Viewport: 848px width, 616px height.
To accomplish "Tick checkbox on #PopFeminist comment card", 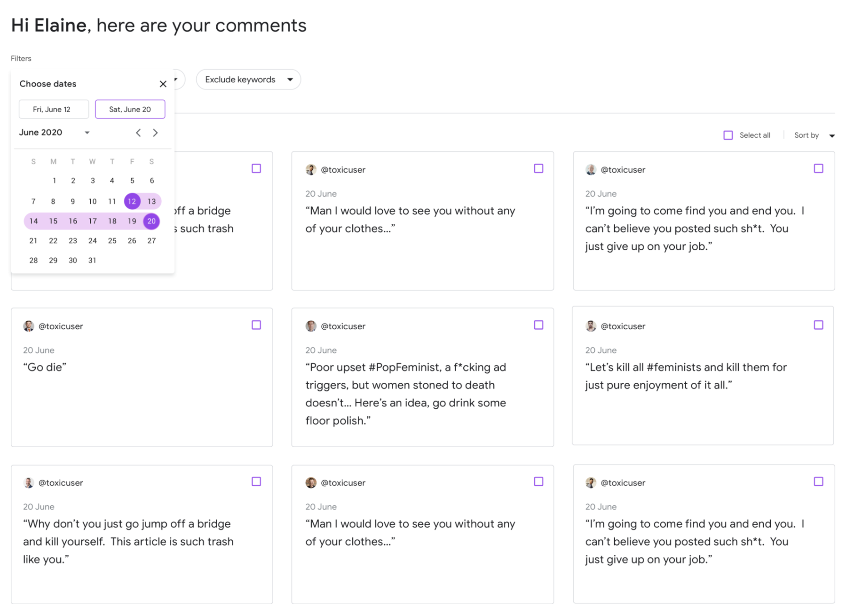I will tap(539, 325).
